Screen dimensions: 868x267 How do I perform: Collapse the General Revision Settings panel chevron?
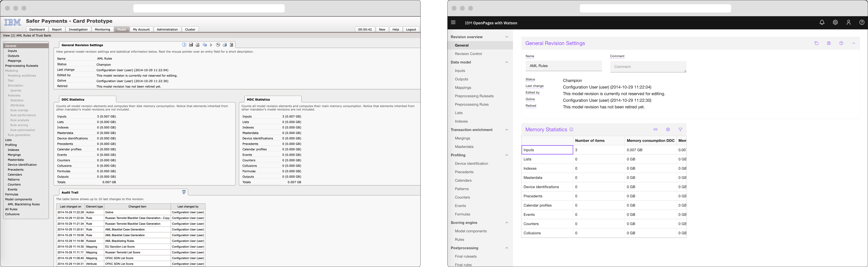[854, 43]
